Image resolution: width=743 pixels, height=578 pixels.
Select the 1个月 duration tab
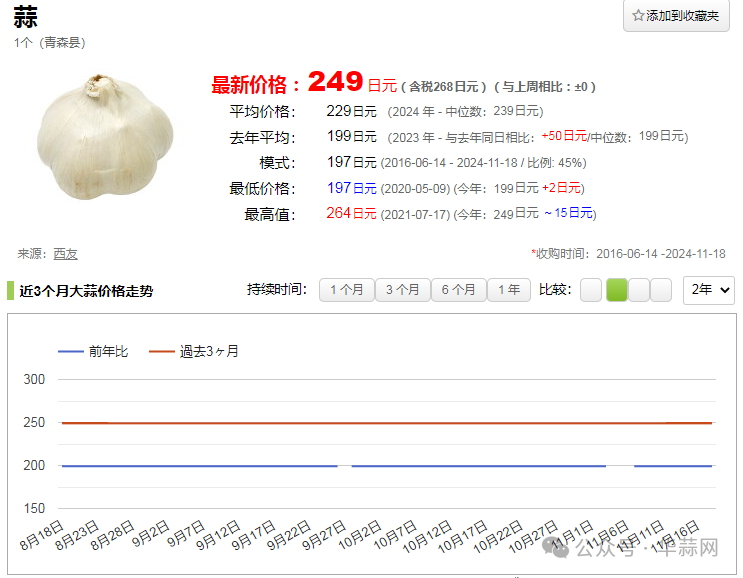(346, 290)
